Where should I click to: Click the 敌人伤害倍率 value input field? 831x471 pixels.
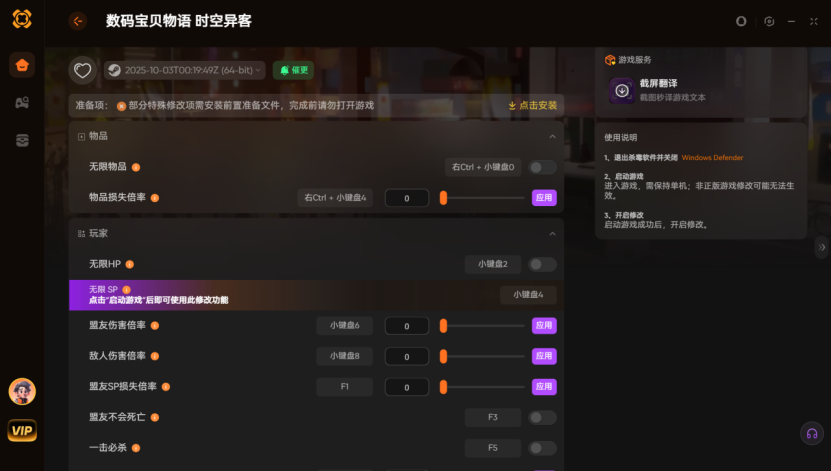click(x=407, y=357)
